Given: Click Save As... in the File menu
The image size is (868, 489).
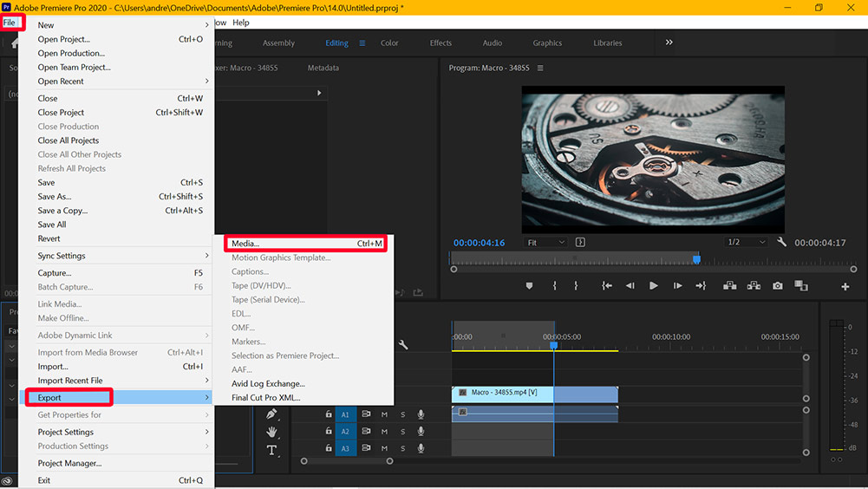Looking at the screenshot, I should coord(55,197).
